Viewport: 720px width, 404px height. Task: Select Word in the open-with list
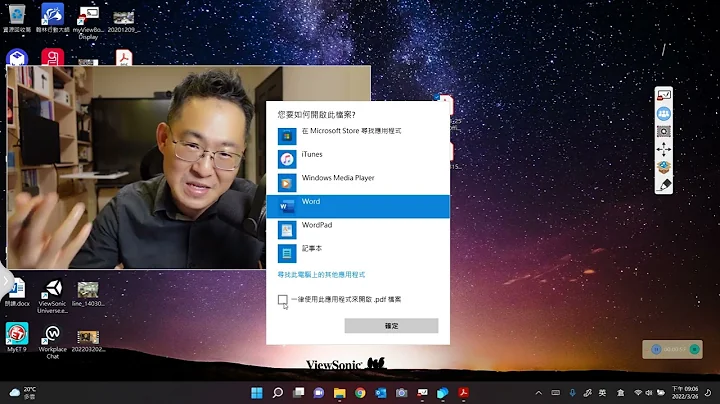pyautogui.click(x=358, y=207)
